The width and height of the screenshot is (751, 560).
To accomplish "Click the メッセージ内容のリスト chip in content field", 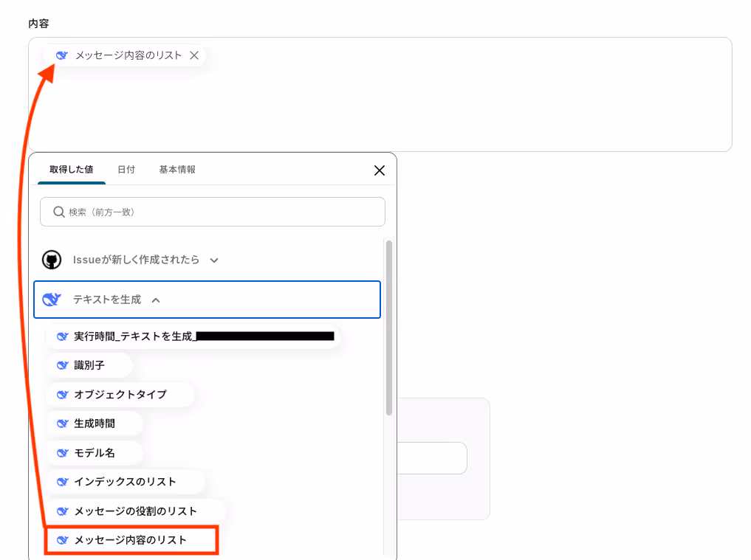I will pyautogui.click(x=125, y=55).
